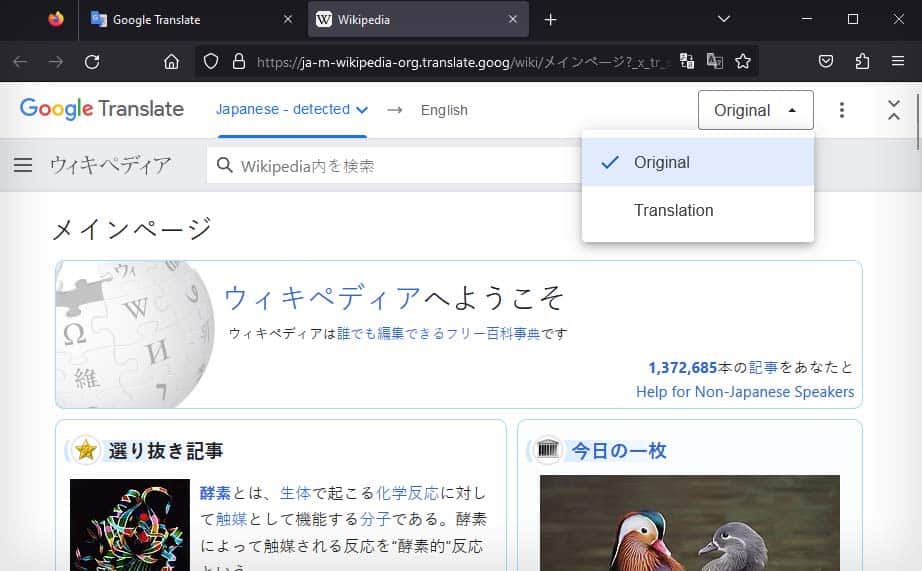Click the translate extension icon in address bar
Viewport: 922px width, 571px height.
pos(687,61)
